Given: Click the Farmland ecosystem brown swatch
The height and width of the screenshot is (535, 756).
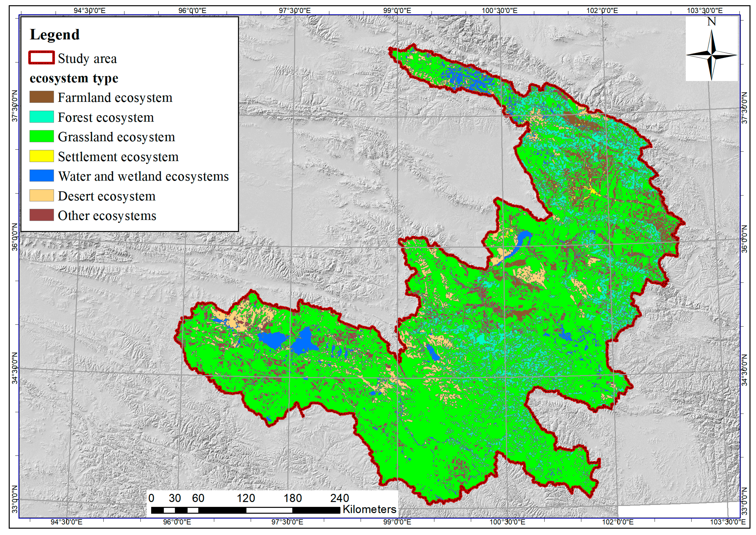Looking at the screenshot, I should coord(41,97).
